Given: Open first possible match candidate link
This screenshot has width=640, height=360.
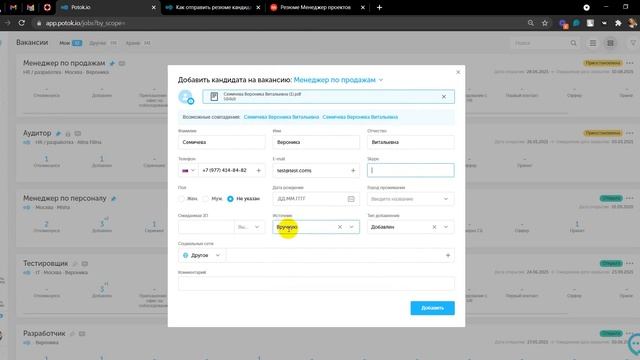Looking at the screenshot, I should point(281,117).
